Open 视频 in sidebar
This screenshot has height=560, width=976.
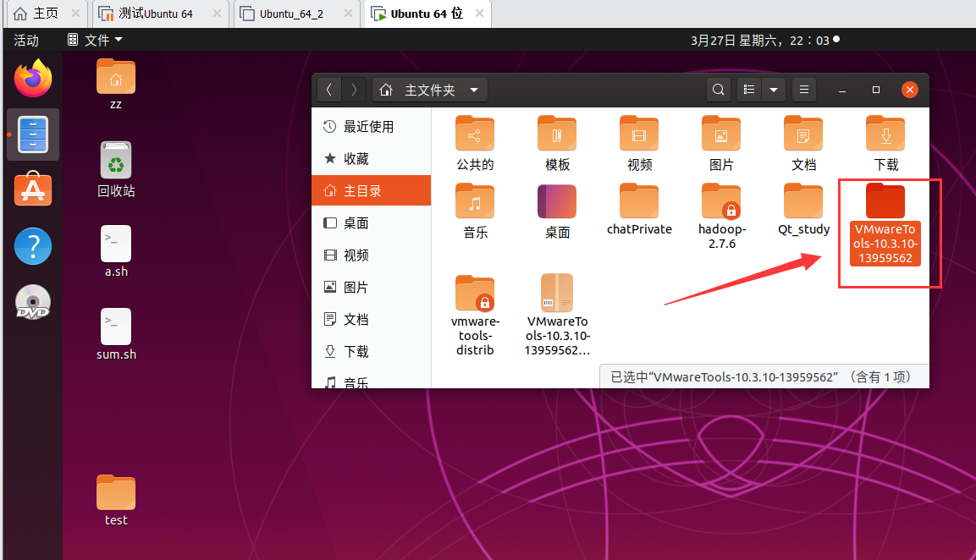tap(371, 255)
